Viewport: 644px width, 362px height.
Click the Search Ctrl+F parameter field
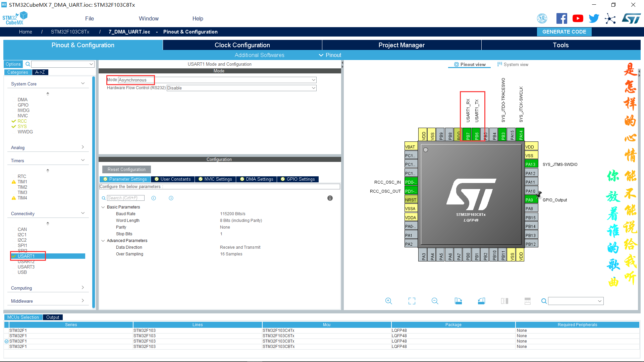pyautogui.click(x=125, y=198)
